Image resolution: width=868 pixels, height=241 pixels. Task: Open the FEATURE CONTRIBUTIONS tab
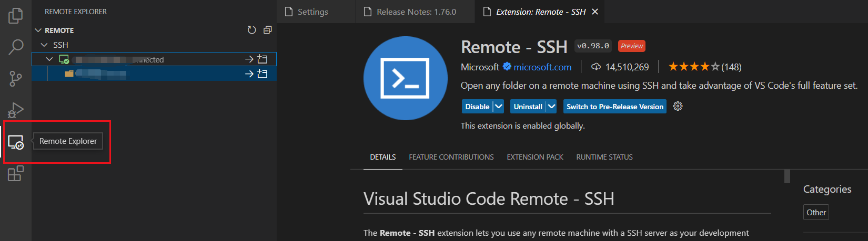click(451, 157)
